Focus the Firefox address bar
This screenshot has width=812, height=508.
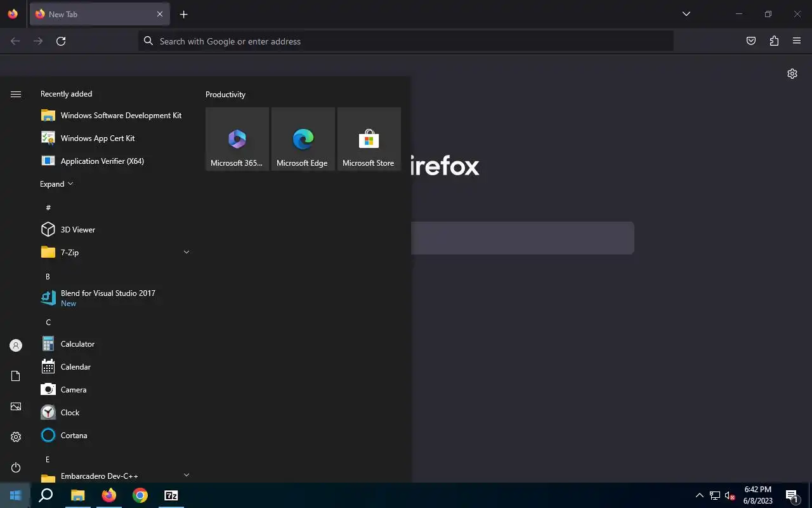[406, 41]
